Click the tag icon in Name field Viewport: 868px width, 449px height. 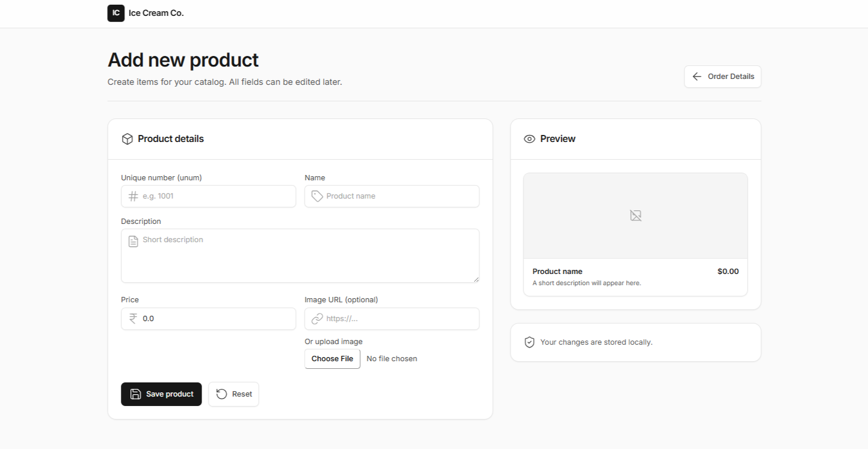point(316,196)
